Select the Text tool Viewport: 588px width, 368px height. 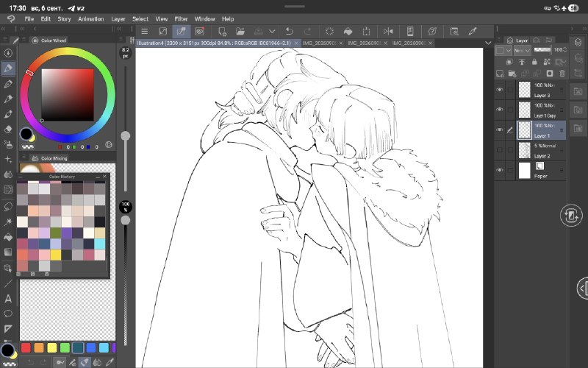8,299
